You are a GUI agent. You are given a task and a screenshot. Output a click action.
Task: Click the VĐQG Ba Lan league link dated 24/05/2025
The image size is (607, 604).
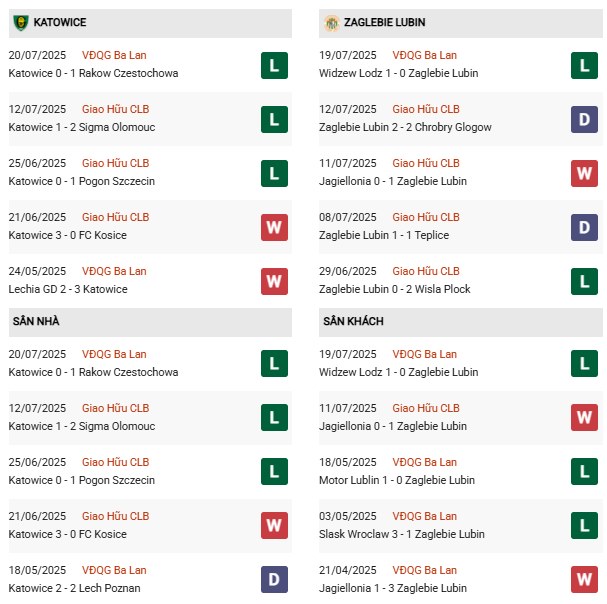coord(114,271)
